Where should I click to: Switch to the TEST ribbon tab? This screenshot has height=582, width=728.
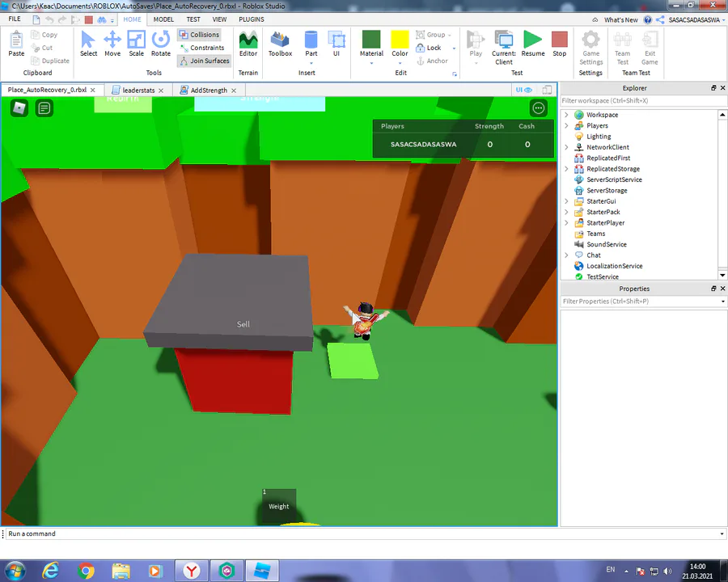click(193, 19)
